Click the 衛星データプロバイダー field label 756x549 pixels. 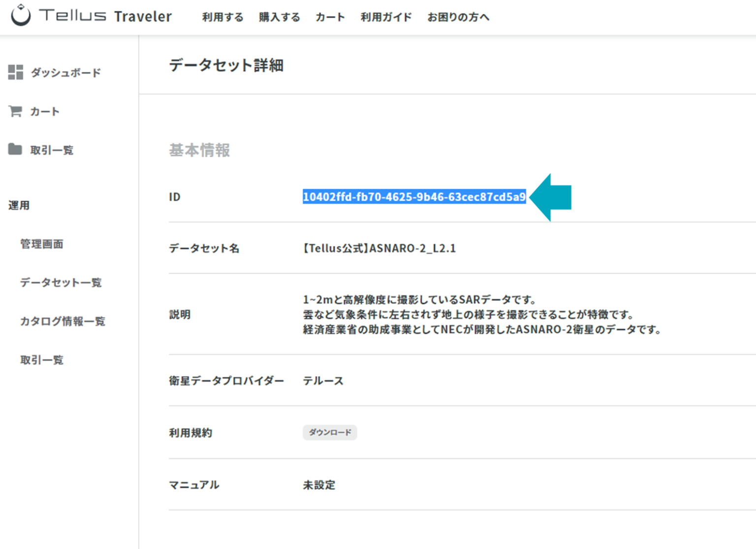226,381
